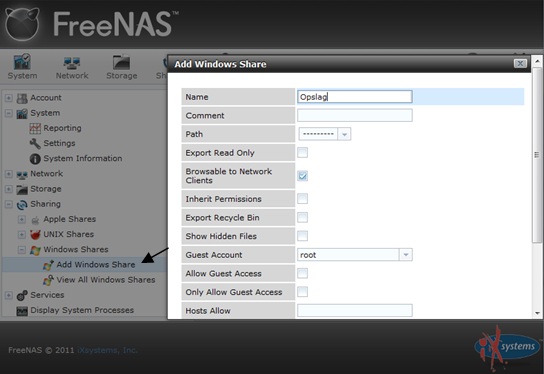The width and height of the screenshot is (544, 374).
Task: Close the Add Windows Share dialog
Action: click(520, 63)
